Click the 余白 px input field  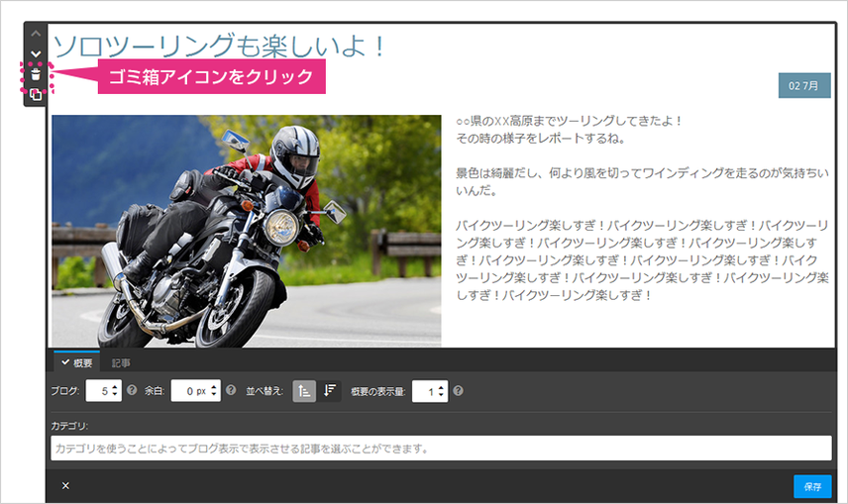[196, 390]
